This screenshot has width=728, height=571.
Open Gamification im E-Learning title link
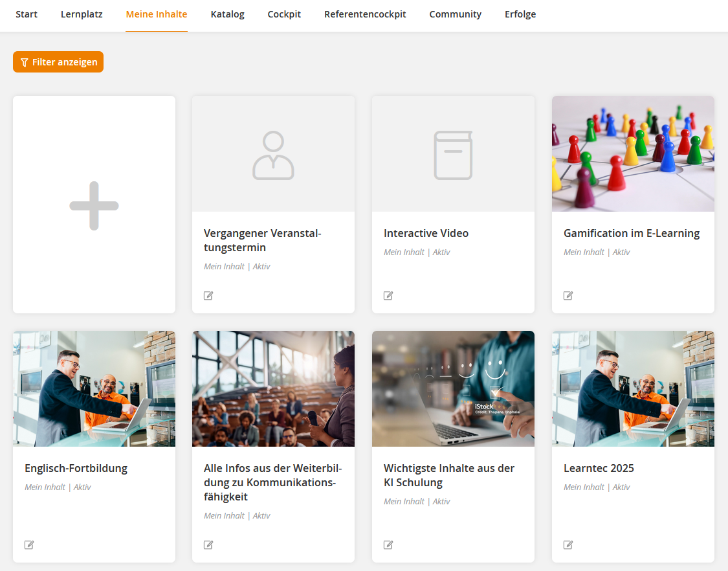tap(632, 233)
